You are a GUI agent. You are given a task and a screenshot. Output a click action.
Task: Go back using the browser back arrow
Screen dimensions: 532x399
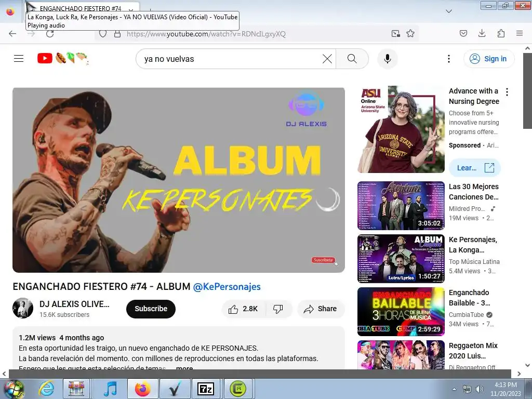(x=12, y=34)
